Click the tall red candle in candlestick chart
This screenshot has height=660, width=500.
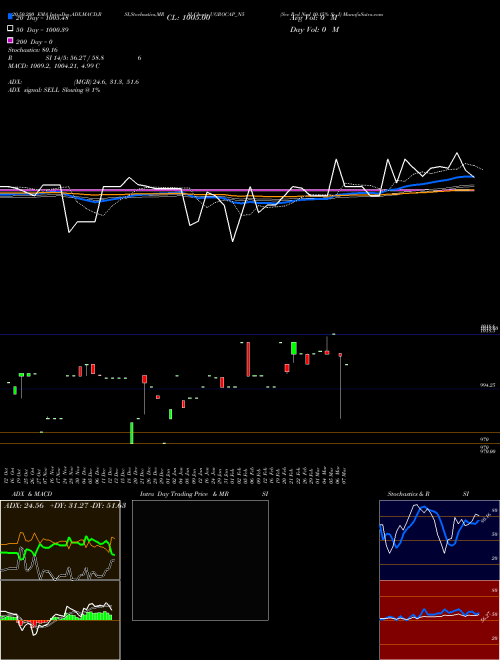248,359
